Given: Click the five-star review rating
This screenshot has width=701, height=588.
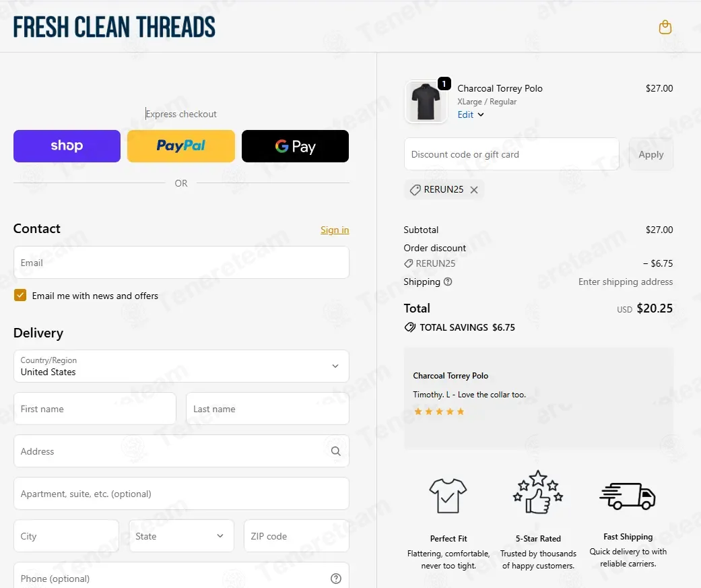Looking at the screenshot, I should point(439,412).
